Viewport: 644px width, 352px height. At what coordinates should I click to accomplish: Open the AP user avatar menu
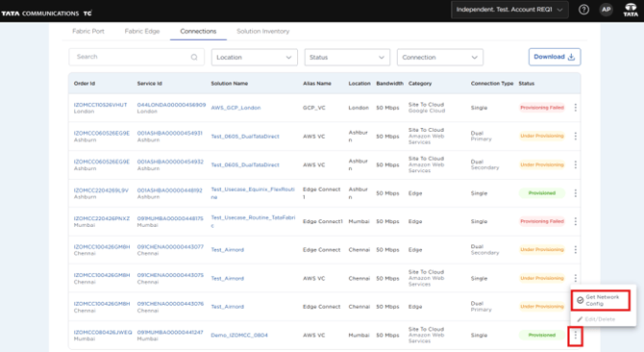pyautogui.click(x=607, y=10)
